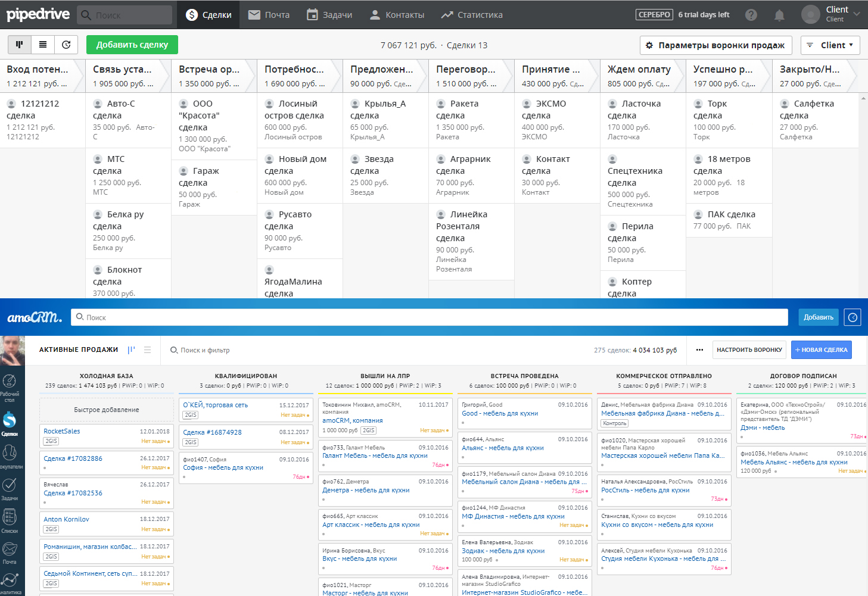Click person icon on Крылья_А сделка

[x=355, y=104]
